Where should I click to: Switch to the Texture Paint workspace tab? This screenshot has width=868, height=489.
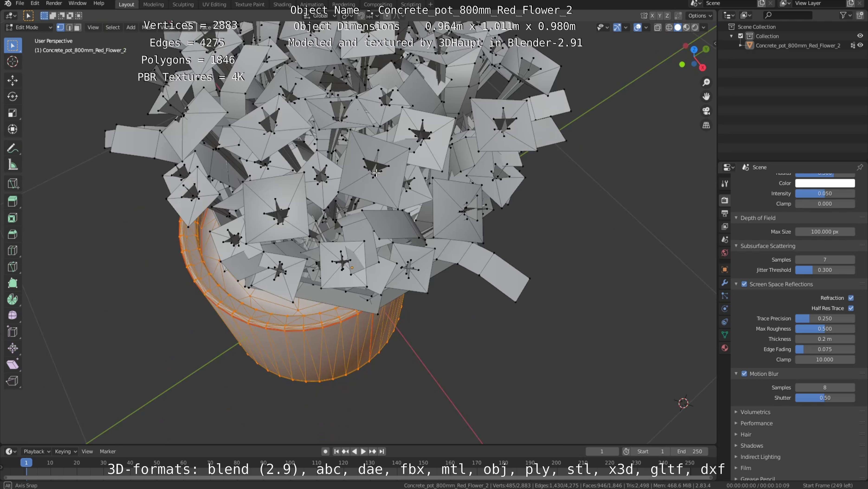click(x=250, y=4)
